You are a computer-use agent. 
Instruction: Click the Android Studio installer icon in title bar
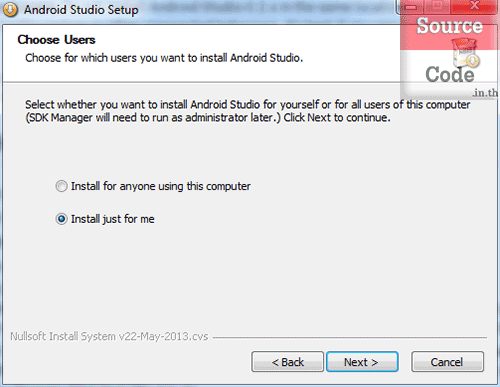click(x=10, y=9)
